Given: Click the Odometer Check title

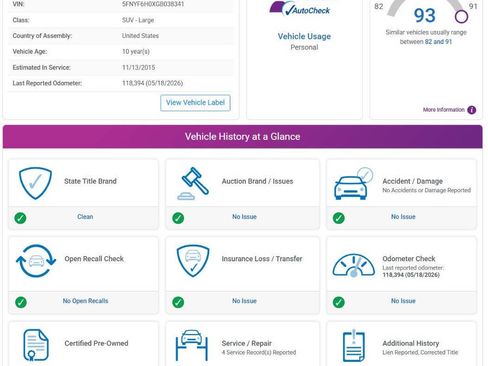Looking at the screenshot, I should (x=409, y=259).
